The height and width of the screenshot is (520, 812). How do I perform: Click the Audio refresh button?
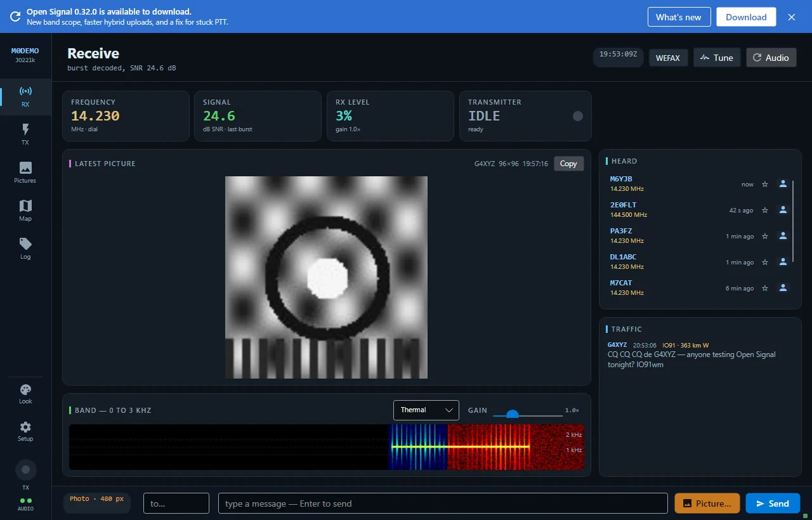(771, 58)
